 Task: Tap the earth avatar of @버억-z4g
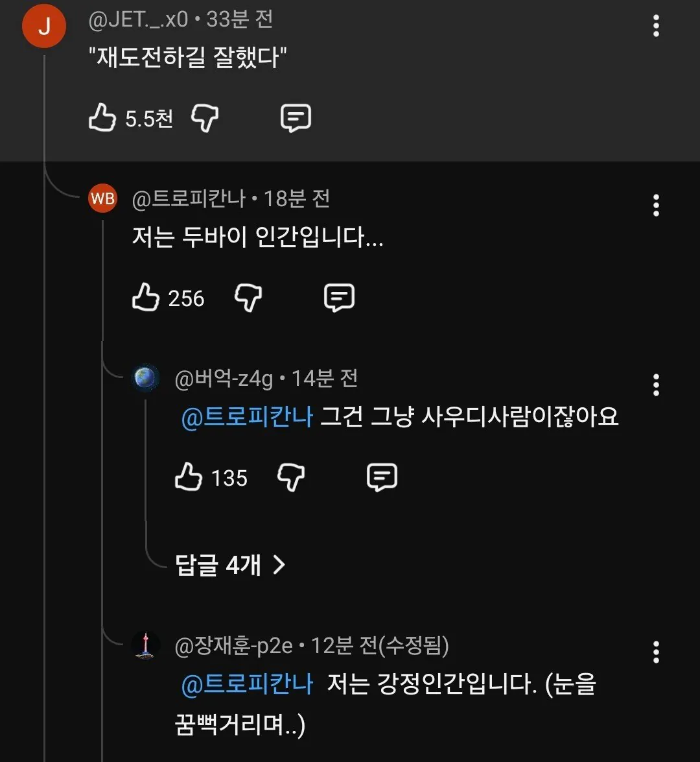[x=145, y=378]
